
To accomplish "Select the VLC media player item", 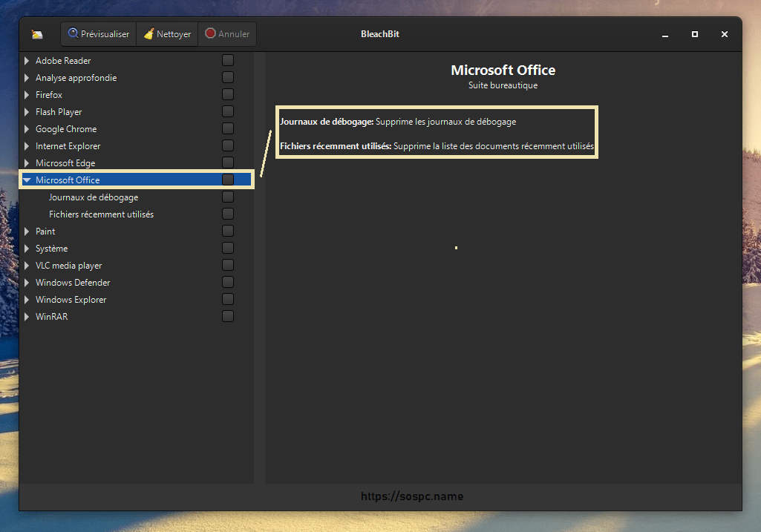I will coord(68,266).
